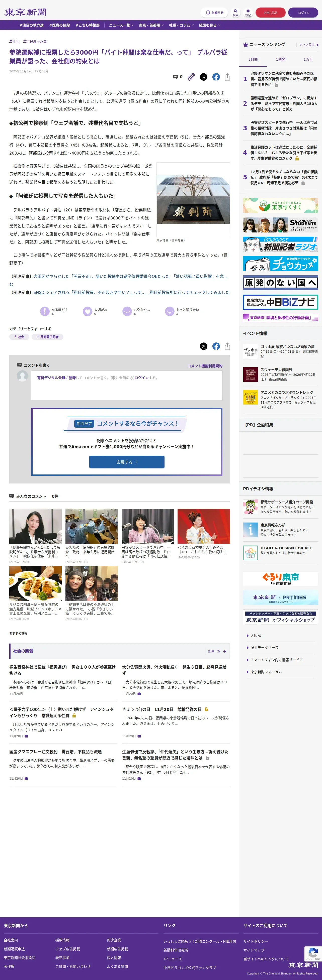
Task: Share on Facebook via icon below category tags
Action: click(216, 346)
